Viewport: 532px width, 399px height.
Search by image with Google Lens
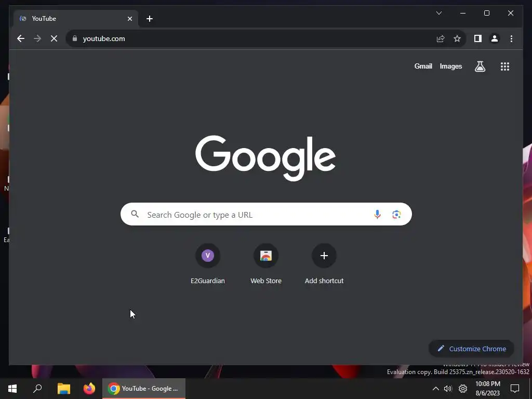click(396, 215)
